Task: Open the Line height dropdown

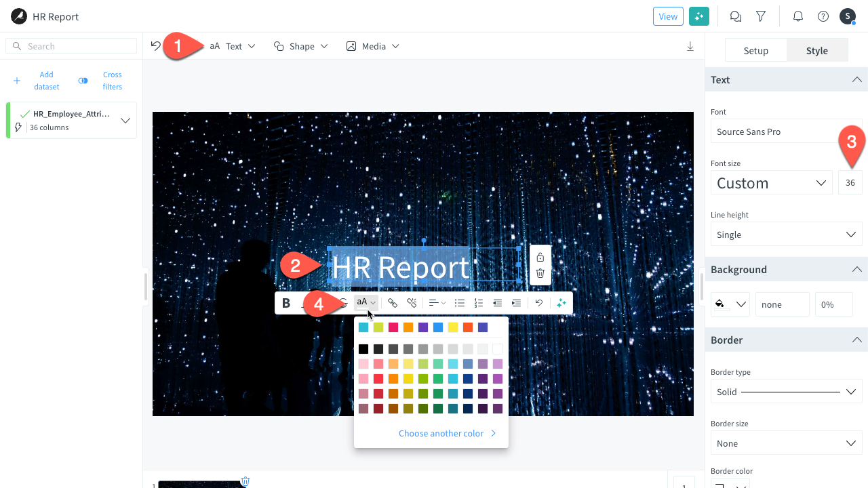Action: coord(786,235)
